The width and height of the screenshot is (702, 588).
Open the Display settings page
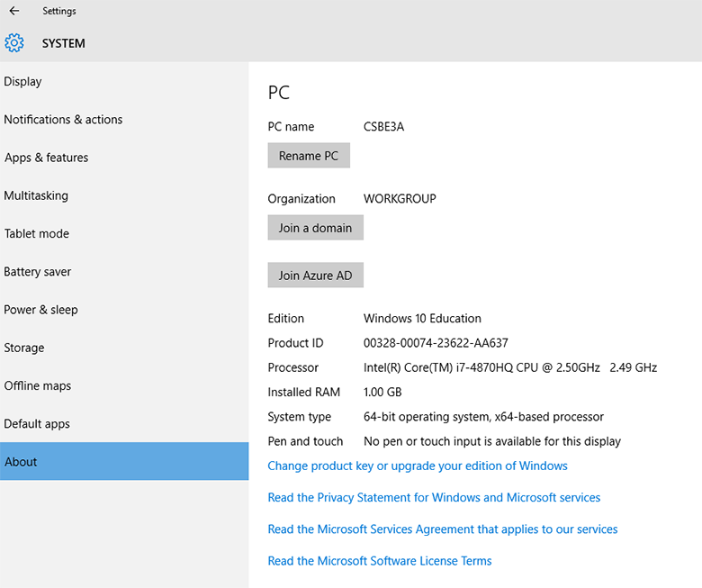(124, 82)
